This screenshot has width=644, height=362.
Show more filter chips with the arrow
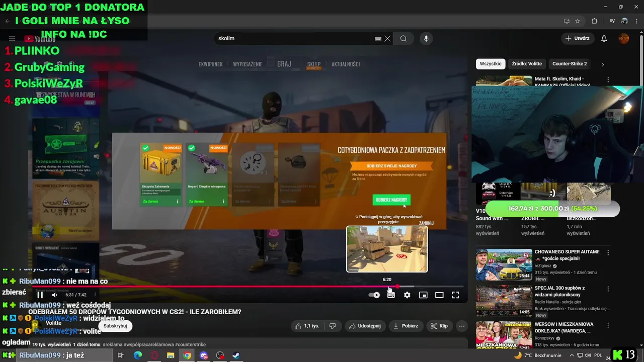pos(603,64)
